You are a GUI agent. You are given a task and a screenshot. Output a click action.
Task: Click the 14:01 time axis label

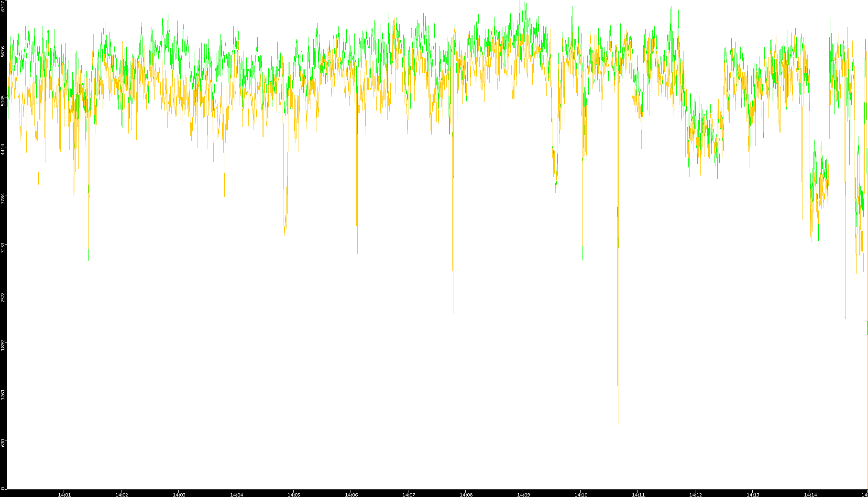[64, 495]
